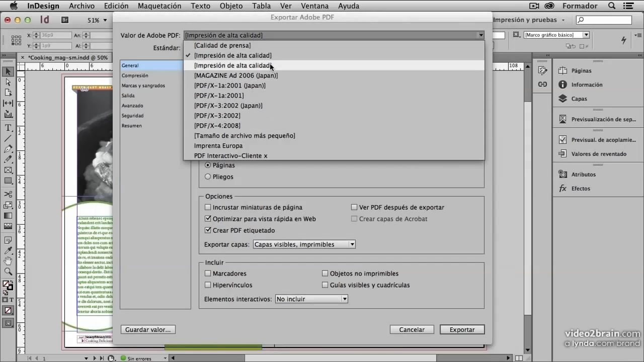This screenshot has width=644, height=362.
Task: Select the Page tool
Action: [x=8, y=93]
